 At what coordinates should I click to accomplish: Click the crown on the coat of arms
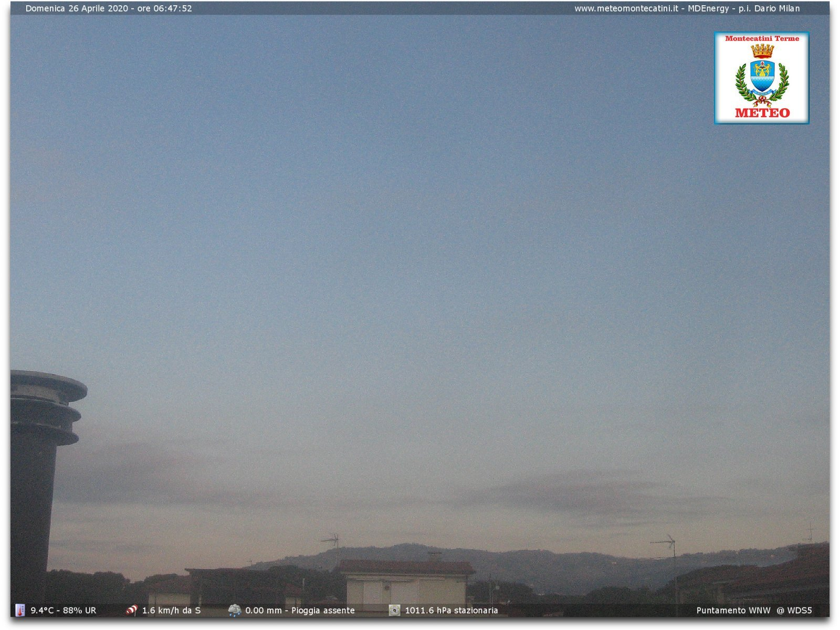762,51
